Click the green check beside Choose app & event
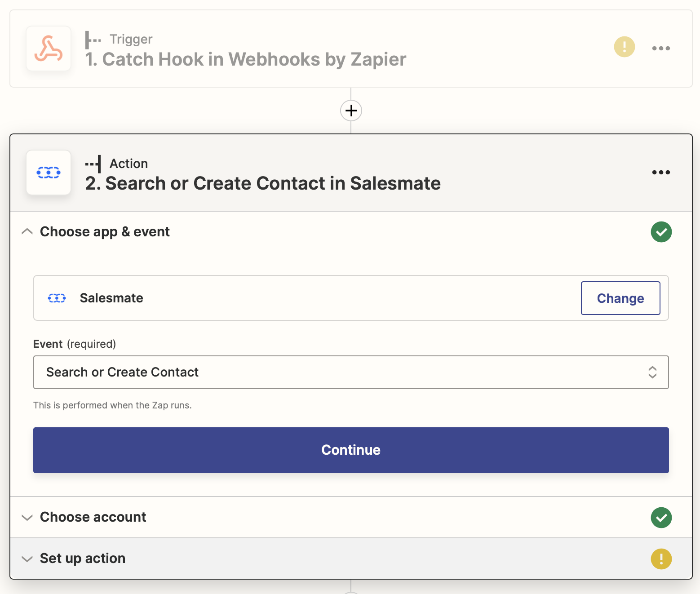Screen dimensions: 700x594 click(661, 232)
